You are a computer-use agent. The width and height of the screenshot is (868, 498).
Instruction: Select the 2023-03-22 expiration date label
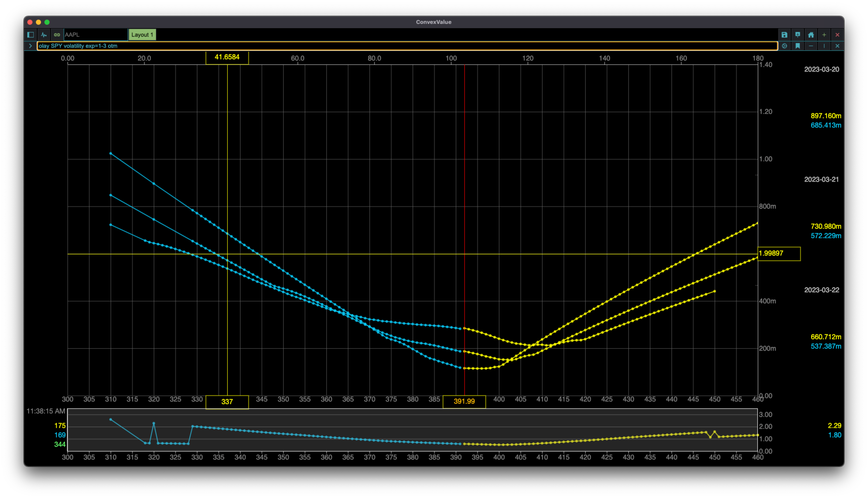pos(821,290)
